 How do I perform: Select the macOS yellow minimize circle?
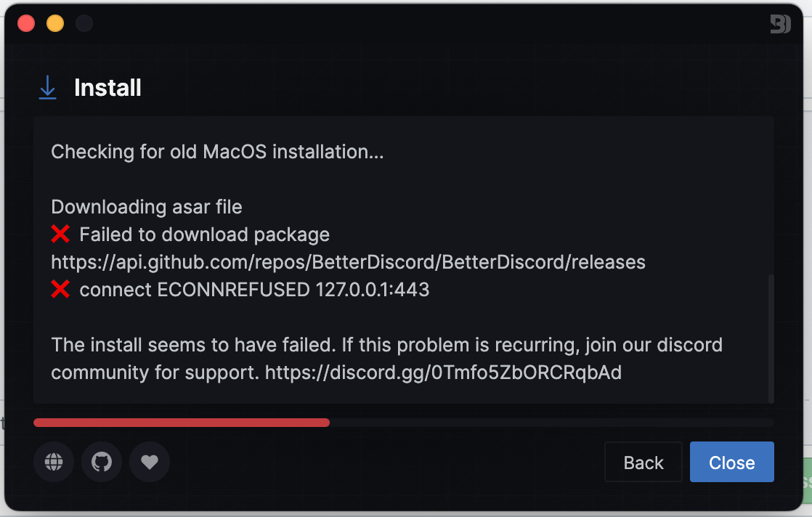click(x=54, y=23)
